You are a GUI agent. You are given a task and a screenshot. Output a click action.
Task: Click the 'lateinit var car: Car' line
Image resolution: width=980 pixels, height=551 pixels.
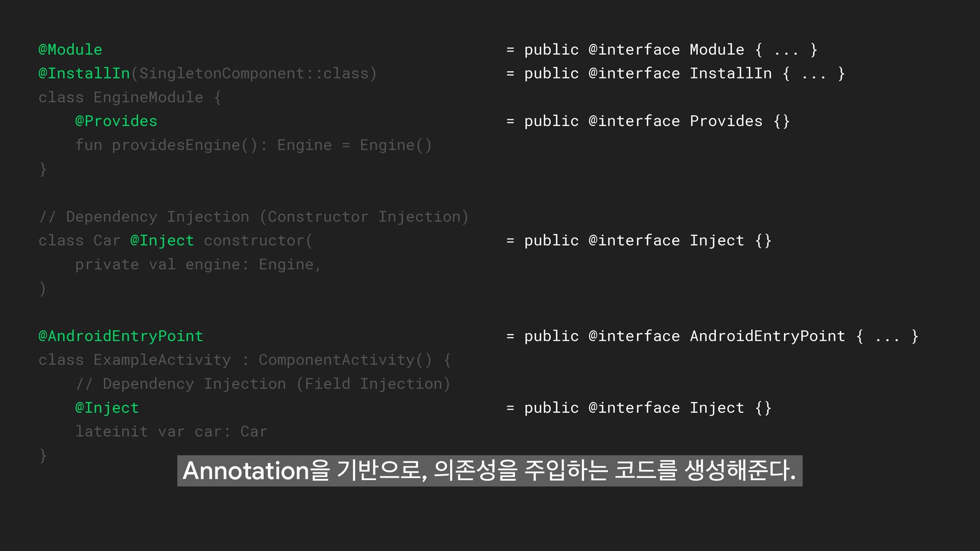171,432
